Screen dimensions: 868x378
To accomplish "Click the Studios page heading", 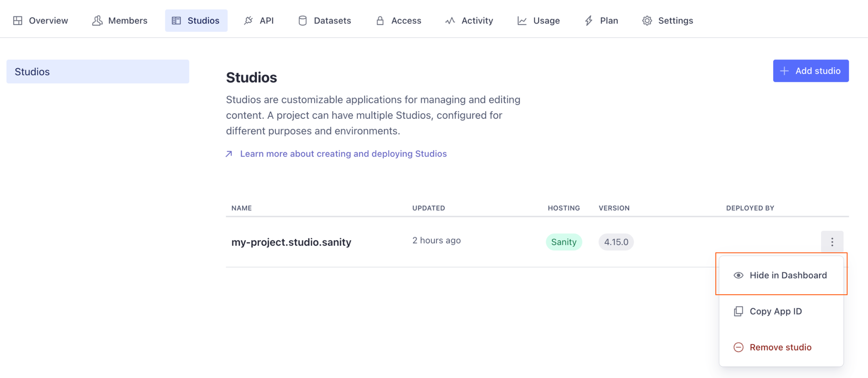I will coord(251,77).
